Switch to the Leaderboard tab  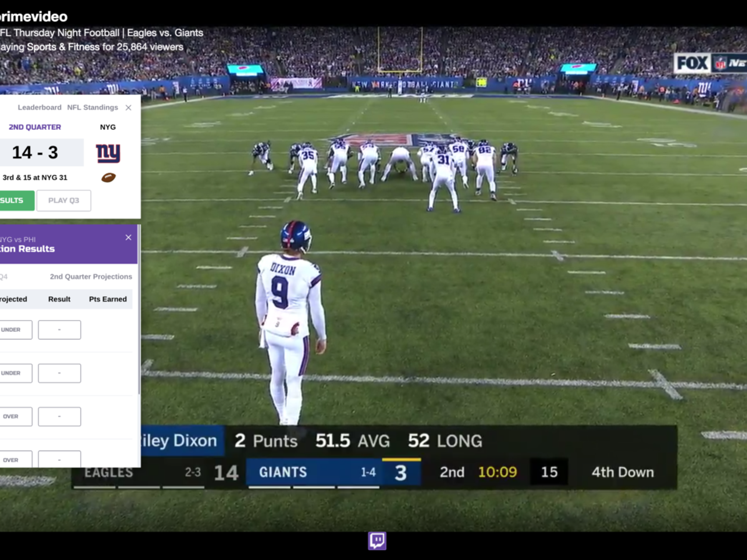39,107
